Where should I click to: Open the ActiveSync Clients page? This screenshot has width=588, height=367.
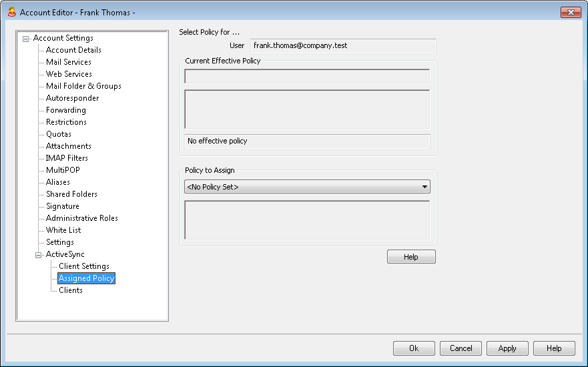71,290
